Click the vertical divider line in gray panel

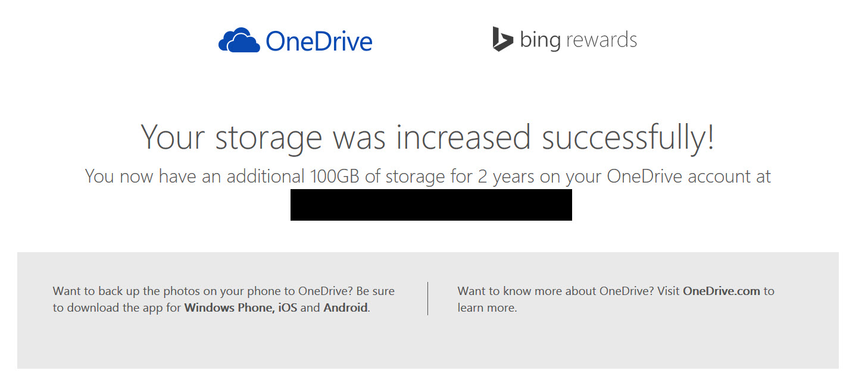[x=427, y=299]
